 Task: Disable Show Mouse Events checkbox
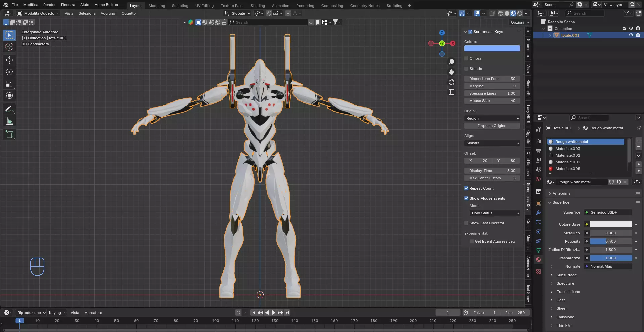coord(466,198)
